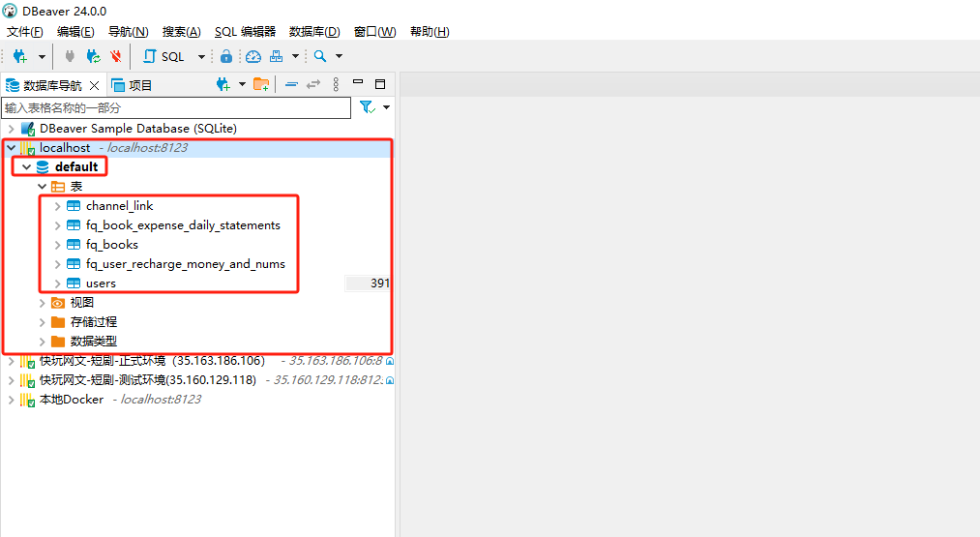Viewport: 980px width, 537px height.
Task: Open the 文件(F) menu
Action: [25, 32]
